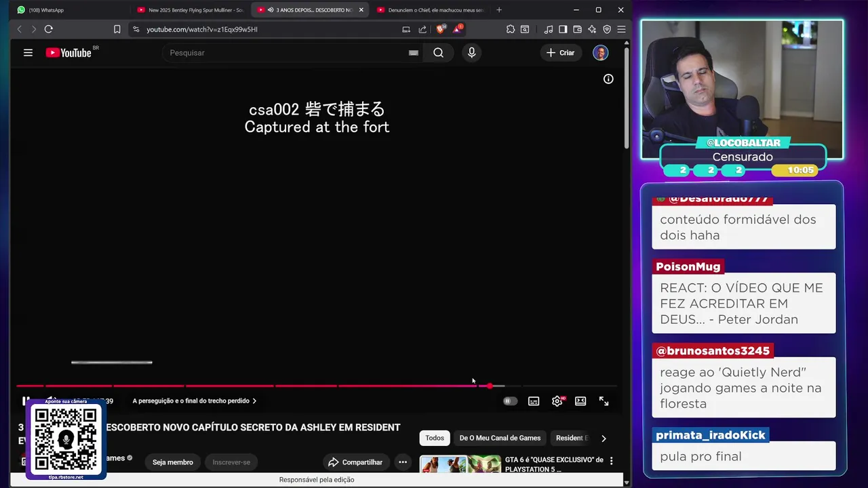Viewport: 868px width, 488px height.
Task: Toggle the autoplay switch in the player
Action: click(x=510, y=401)
